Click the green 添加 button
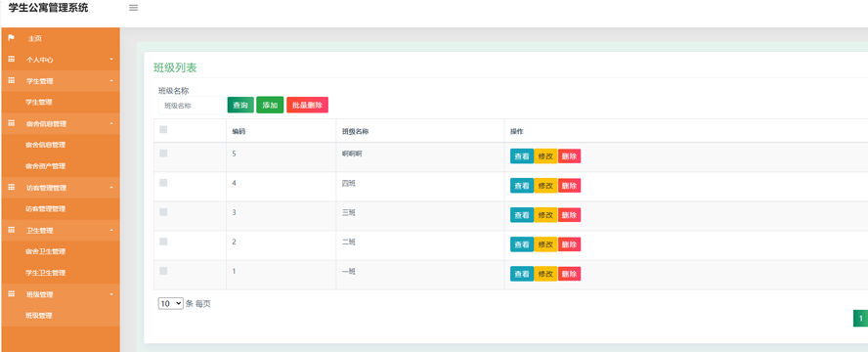 click(270, 106)
